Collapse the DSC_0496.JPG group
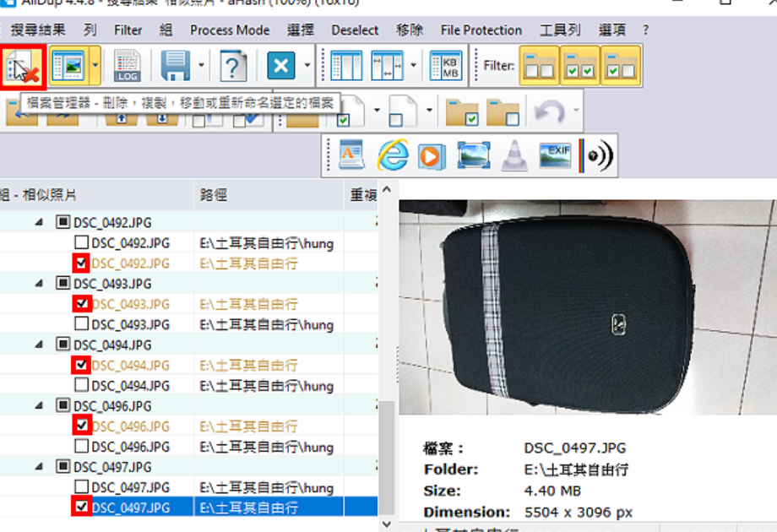 coord(39,405)
